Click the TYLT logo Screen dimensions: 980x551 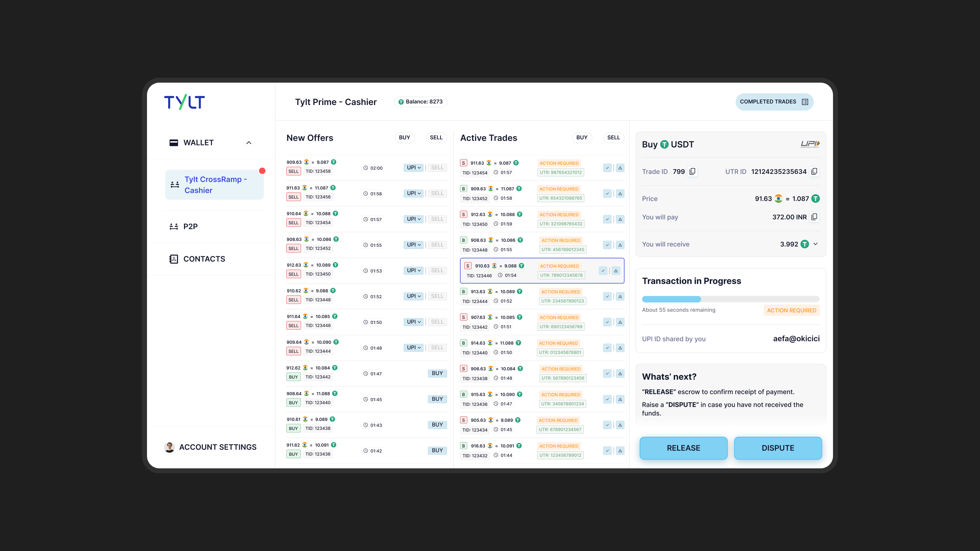coord(184,102)
